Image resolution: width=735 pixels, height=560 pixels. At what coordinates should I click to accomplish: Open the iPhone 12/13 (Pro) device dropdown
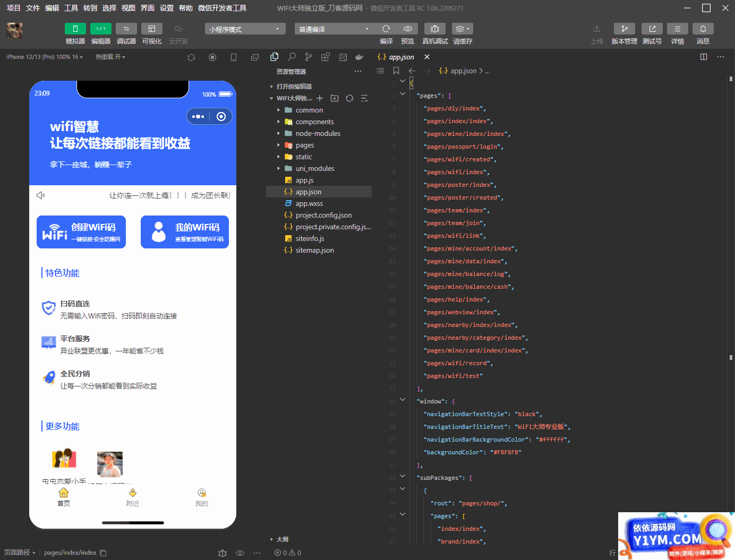point(45,57)
